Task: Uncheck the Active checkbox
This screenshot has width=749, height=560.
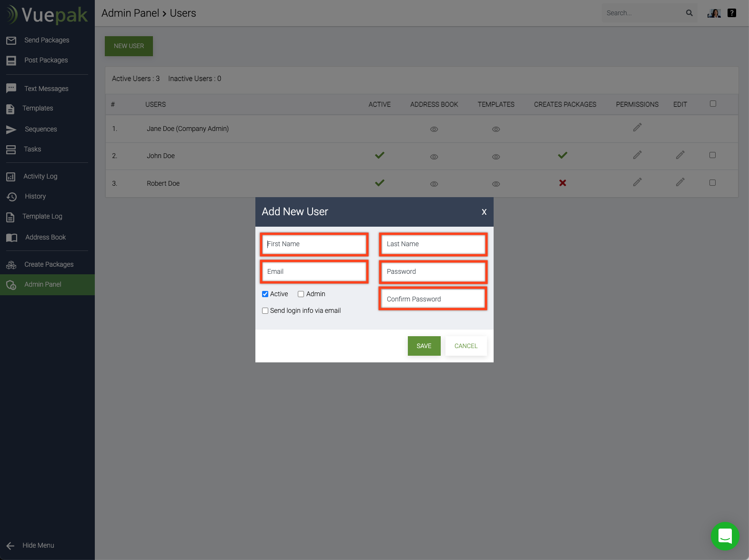Action: click(265, 294)
